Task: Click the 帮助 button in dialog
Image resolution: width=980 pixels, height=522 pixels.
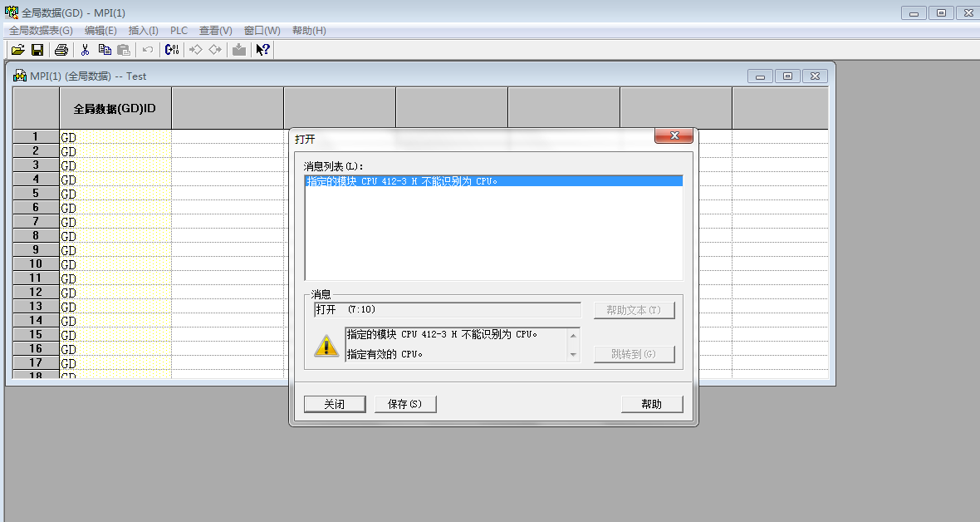Action: coord(652,404)
